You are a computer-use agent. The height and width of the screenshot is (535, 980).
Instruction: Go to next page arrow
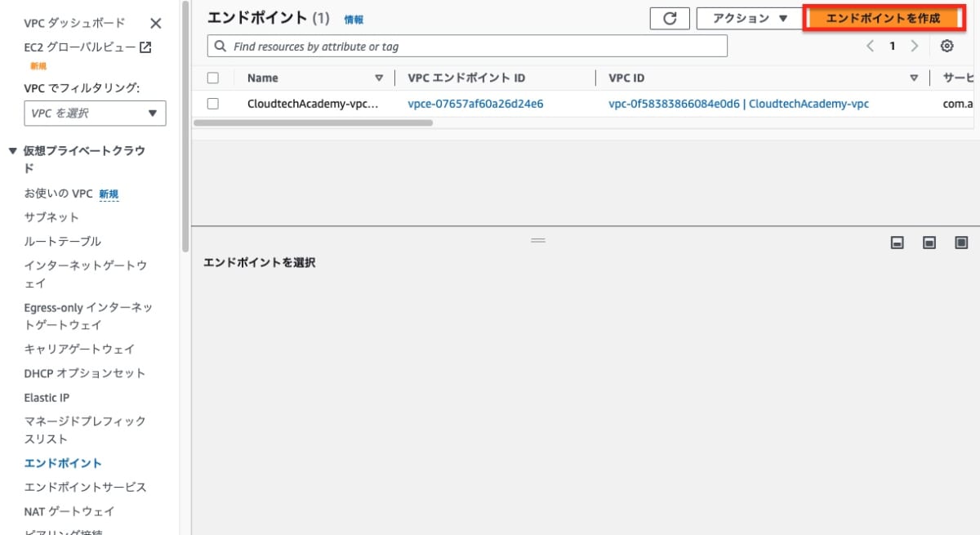coord(915,46)
